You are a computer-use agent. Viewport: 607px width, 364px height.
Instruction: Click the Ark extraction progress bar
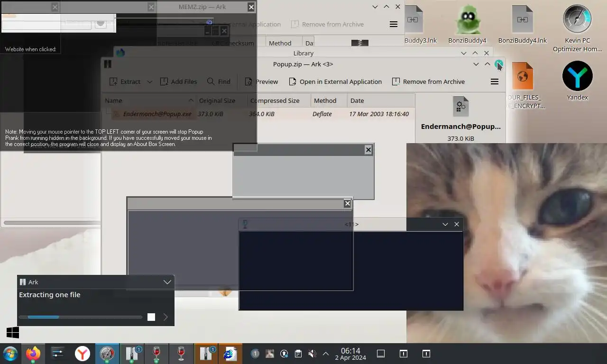click(x=81, y=317)
